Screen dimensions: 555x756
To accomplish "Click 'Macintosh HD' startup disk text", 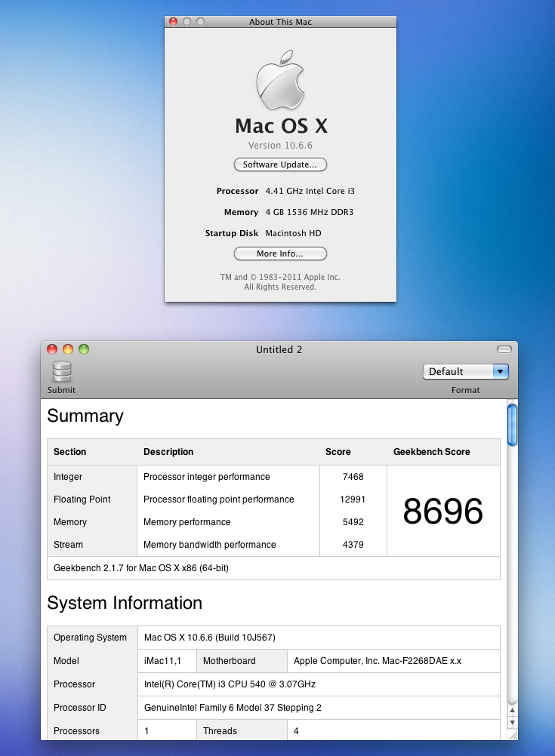I will click(x=294, y=233).
